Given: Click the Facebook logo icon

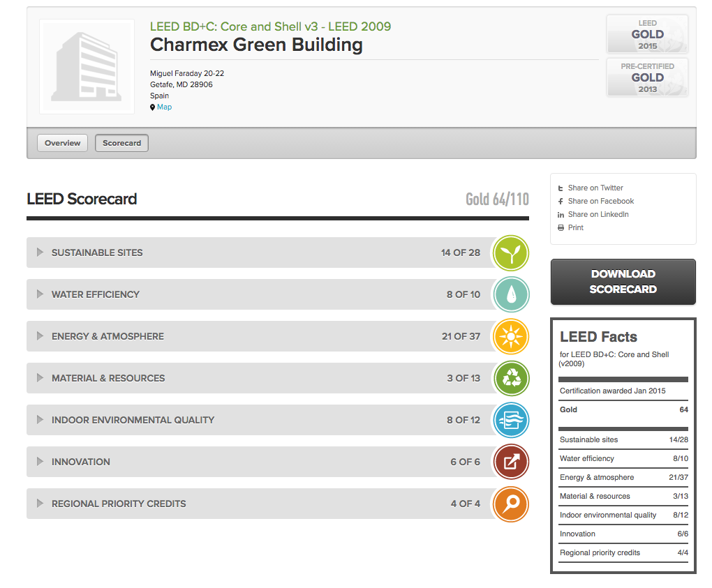Looking at the screenshot, I should [561, 202].
